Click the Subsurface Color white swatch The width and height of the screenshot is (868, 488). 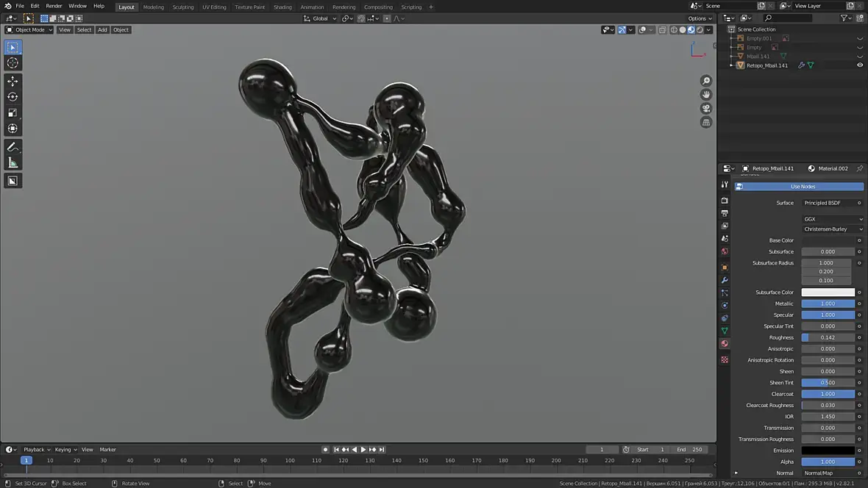point(828,292)
